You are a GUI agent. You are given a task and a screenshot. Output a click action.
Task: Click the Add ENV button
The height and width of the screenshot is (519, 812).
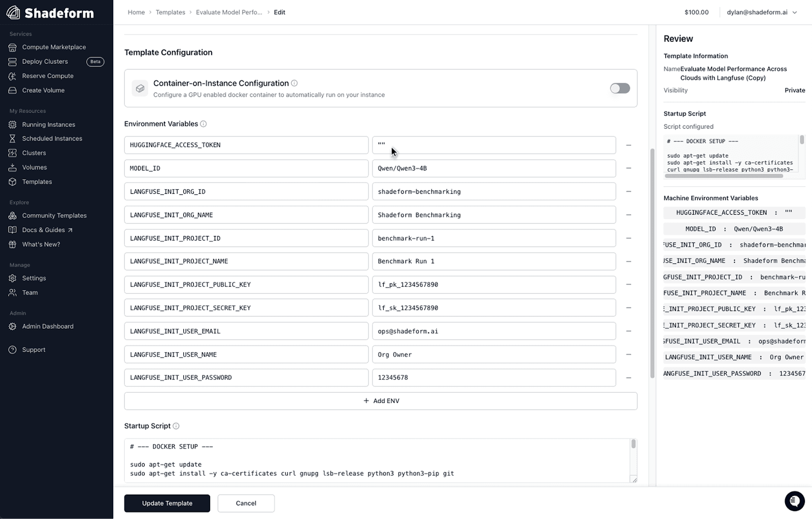click(x=381, y=401)
